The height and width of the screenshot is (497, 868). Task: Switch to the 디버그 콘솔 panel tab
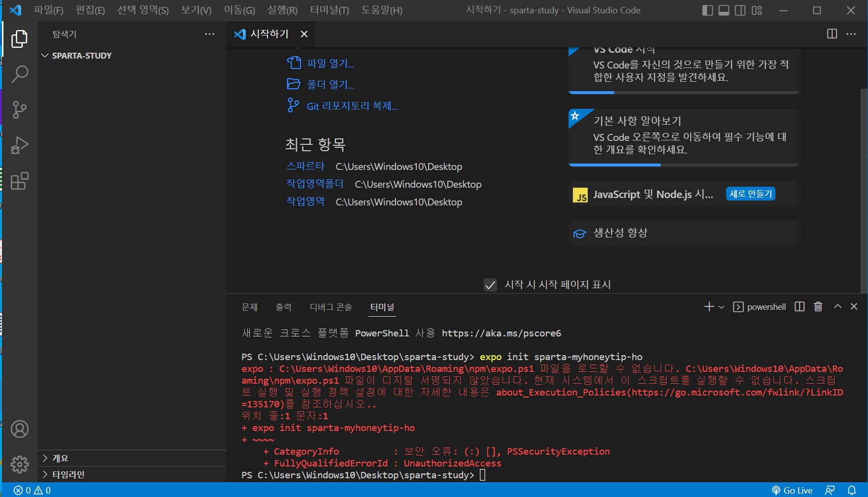[x=331, y=307]
